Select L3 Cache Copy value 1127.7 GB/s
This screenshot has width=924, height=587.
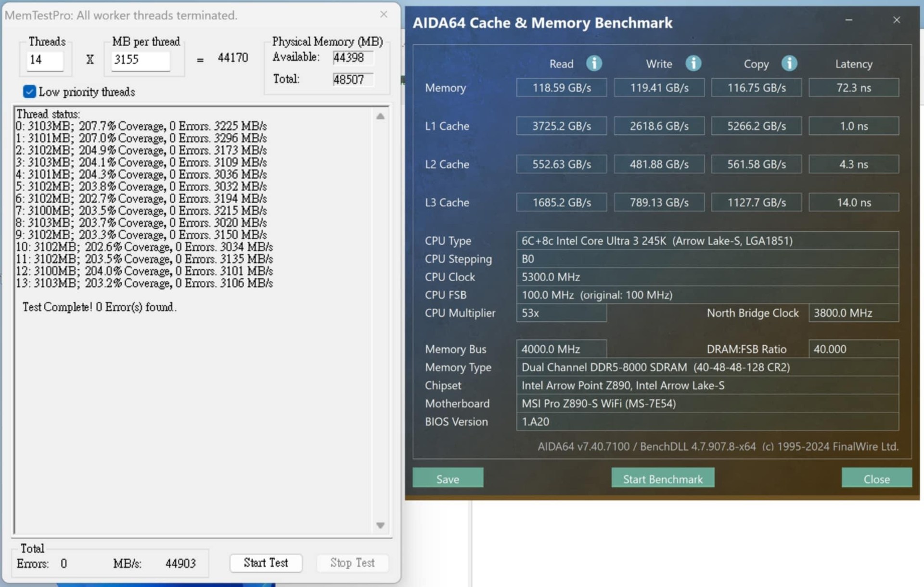pyautogui.click(x=756, y=202)
